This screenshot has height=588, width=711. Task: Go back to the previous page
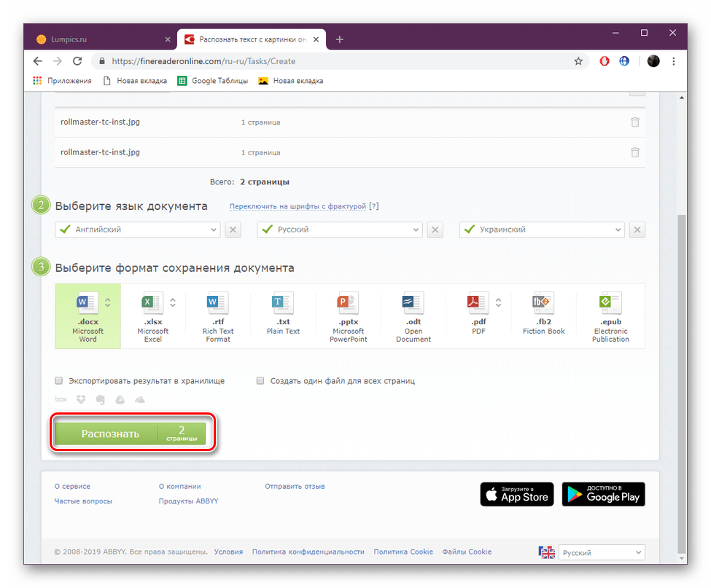38,61
